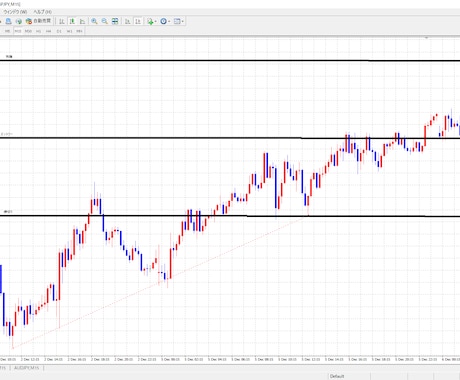Expand the templates dropdown arrow
Screen dimensions: 460x380
point(183,22)
